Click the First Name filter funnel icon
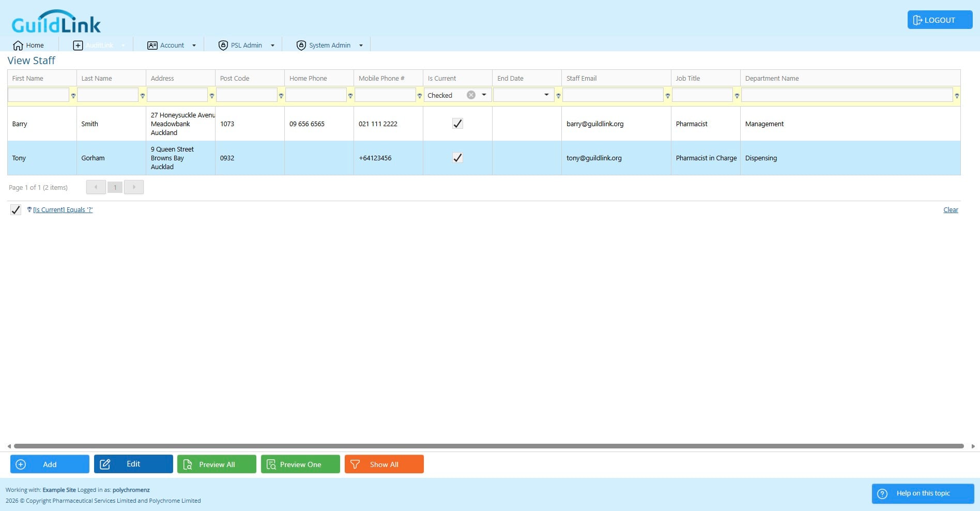Image resolution: width=980 pixels, height=511 pixels. 73,96
